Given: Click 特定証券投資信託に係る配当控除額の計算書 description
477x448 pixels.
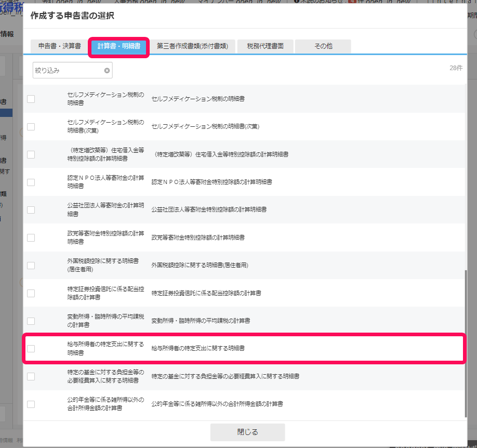Looking at the screenshot, I should click(x=206, y=293).
